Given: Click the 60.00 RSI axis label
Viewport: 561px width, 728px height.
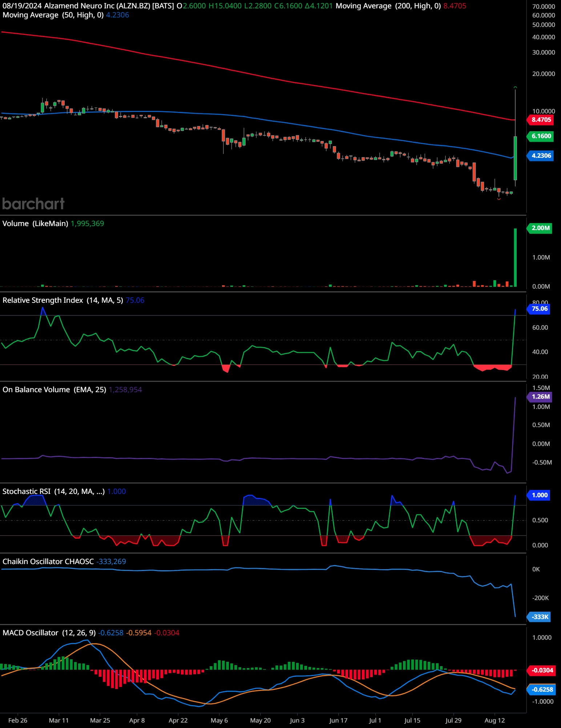Looking at the screenshot, I should pos(540,327).
